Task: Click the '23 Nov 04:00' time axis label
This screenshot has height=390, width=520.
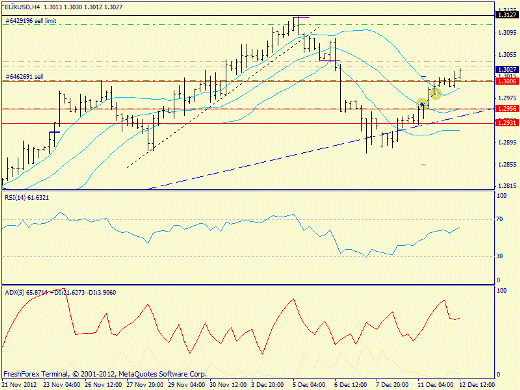Action: tap(62, 384)
